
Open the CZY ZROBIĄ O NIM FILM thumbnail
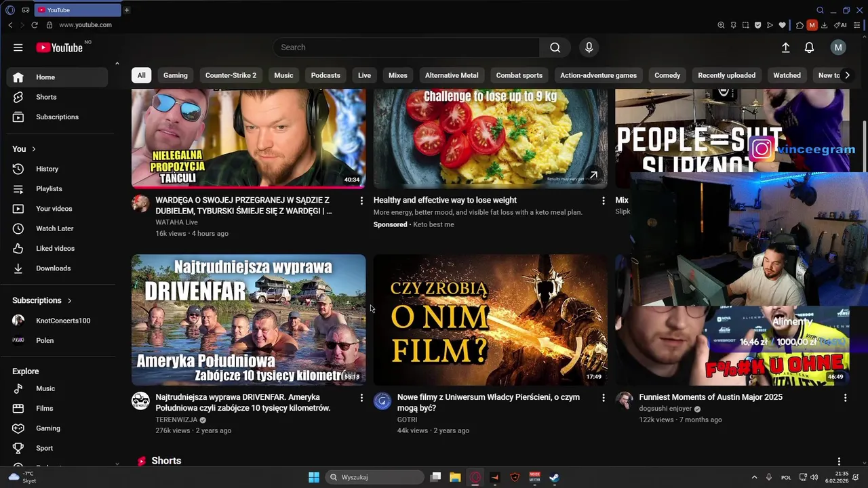(490, 320)
